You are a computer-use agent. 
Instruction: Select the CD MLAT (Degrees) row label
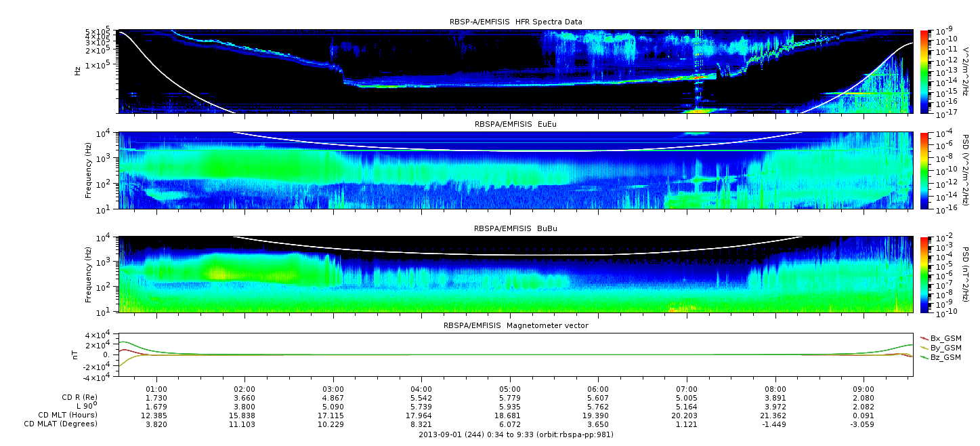pos(61,424)
